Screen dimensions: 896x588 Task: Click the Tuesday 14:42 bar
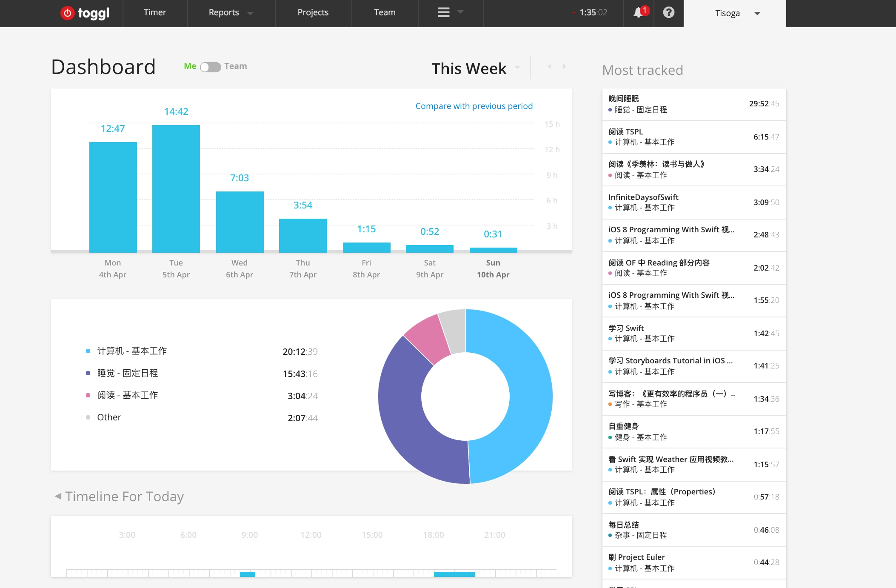[176, 188]
